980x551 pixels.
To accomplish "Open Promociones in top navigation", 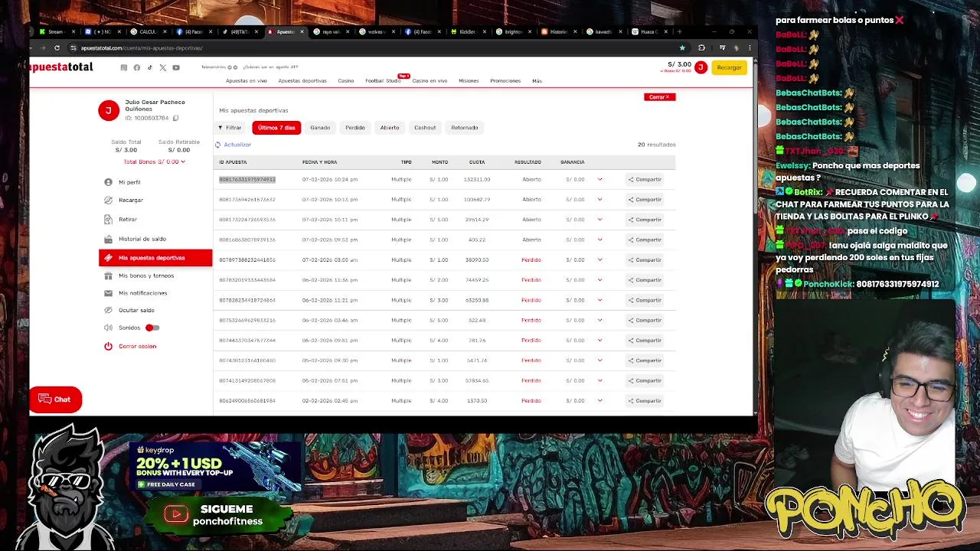I will (x=505, y=80).
